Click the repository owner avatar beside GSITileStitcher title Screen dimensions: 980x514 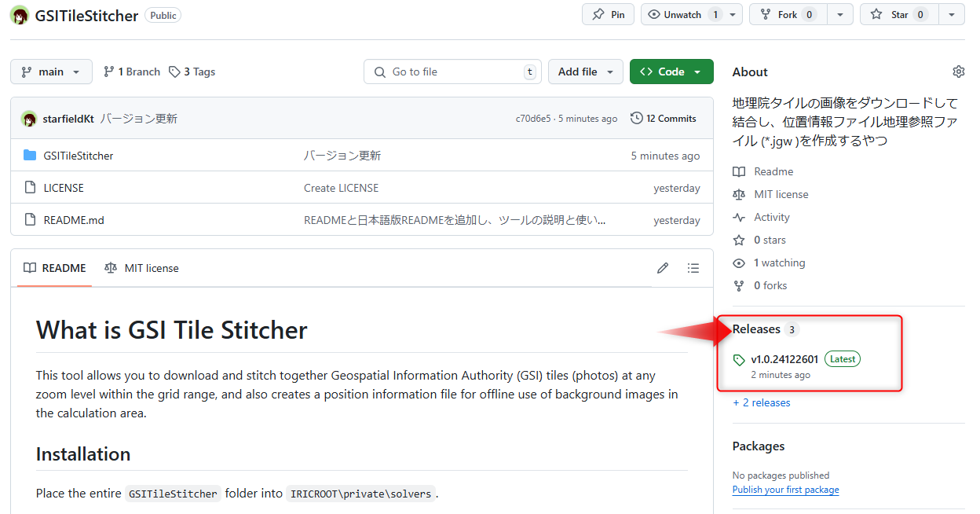click(20, 16)
